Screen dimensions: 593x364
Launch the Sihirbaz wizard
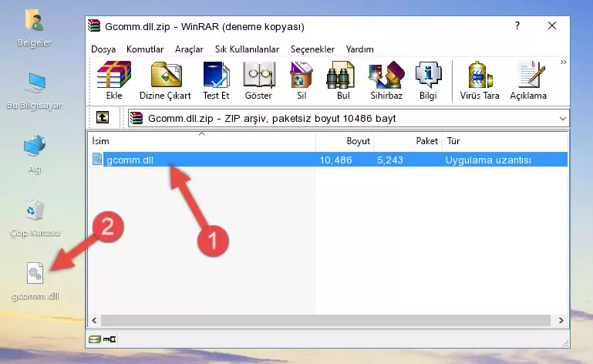(386, 80)
